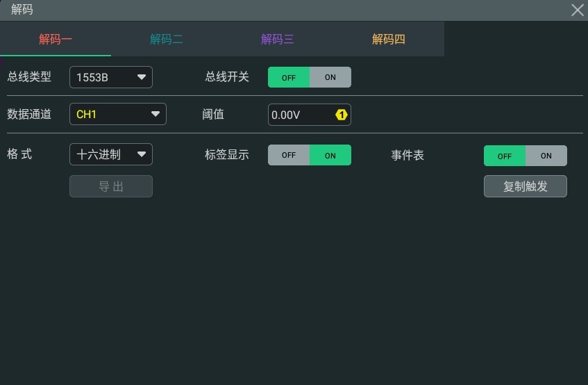Turn 总线开关 ON

pos(330,77)
